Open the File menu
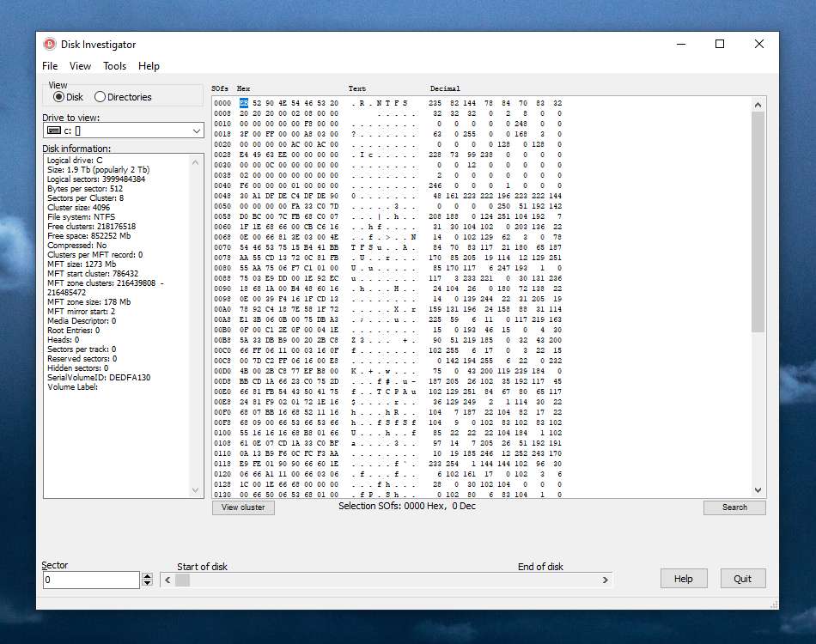The width and height of the screenshot is (816, 644). tap(50, 66)
